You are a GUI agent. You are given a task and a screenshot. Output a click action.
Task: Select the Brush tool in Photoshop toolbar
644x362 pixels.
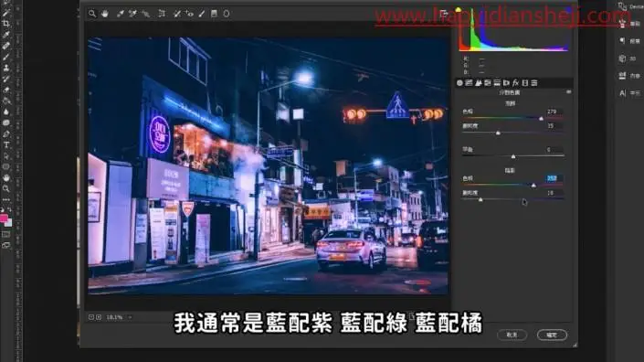(x=6, y=57)
